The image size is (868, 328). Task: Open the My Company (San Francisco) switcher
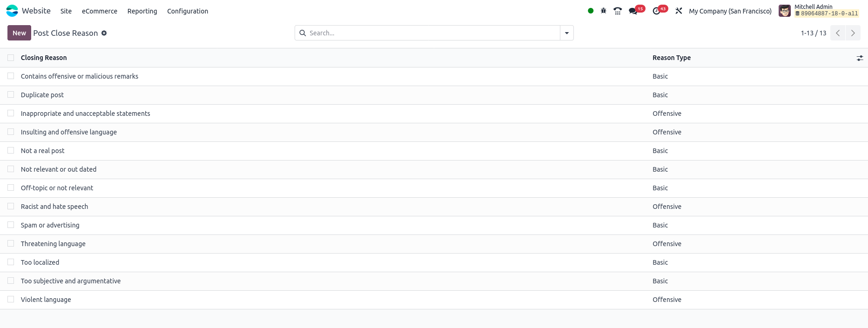click(730, 11)
